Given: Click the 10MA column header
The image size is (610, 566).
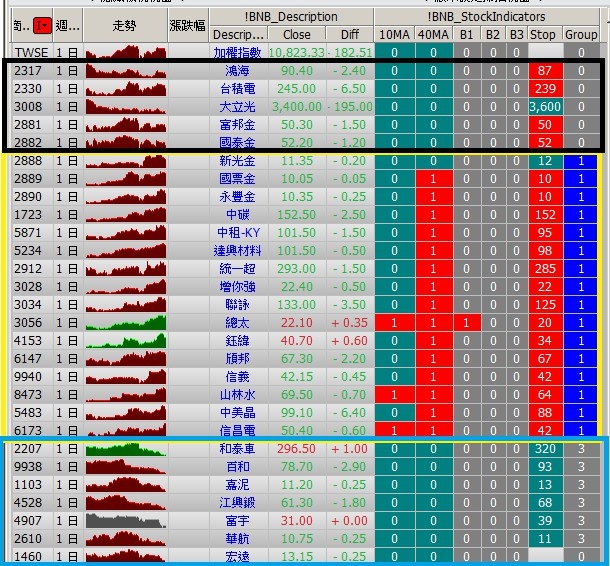Looking at the screenshot, I should coord(394,34).
